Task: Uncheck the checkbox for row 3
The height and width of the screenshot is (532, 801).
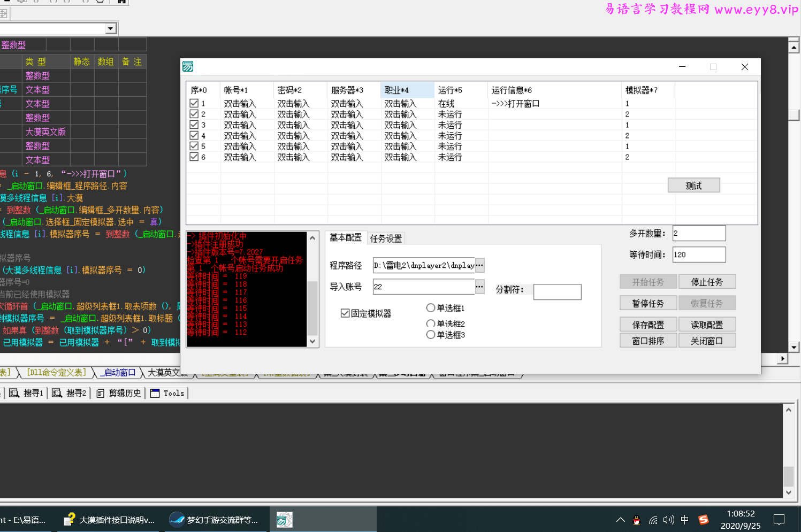Action: (x=194, y=125)
